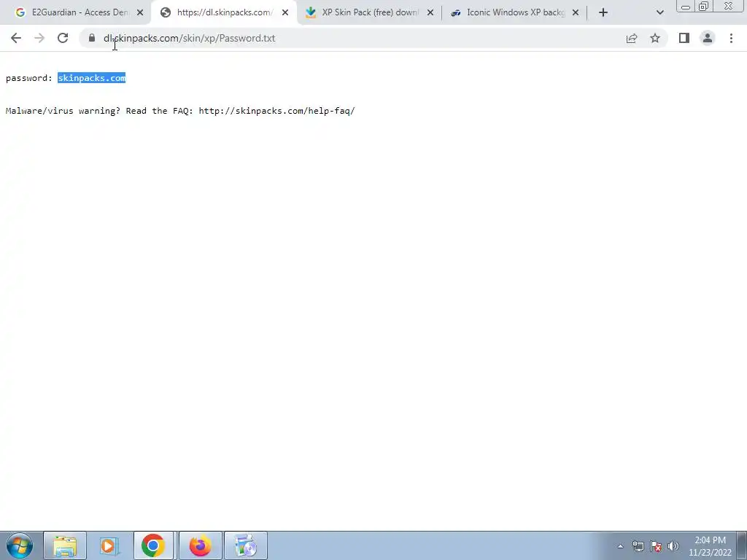
Task: Bookmark this page with star icon
Action: (655, 38)
